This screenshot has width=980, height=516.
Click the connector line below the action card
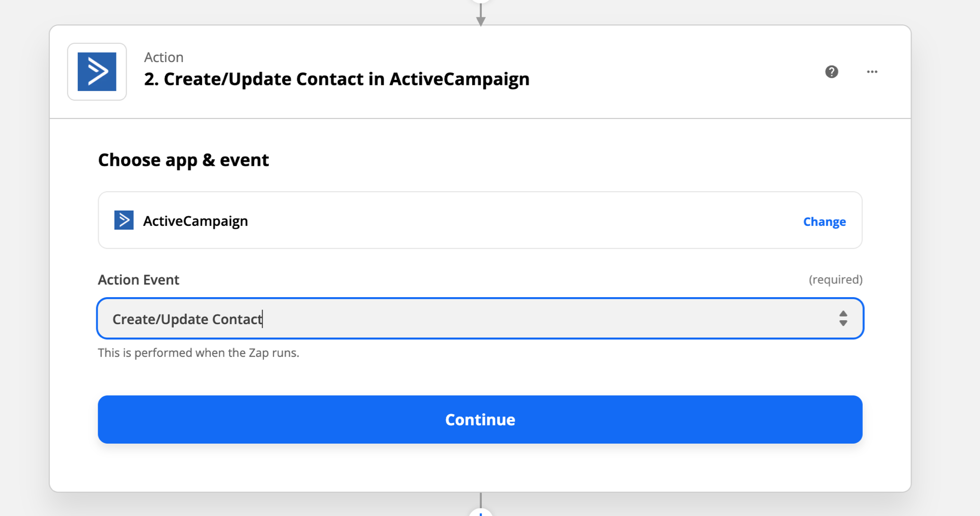tap(480, 500)
